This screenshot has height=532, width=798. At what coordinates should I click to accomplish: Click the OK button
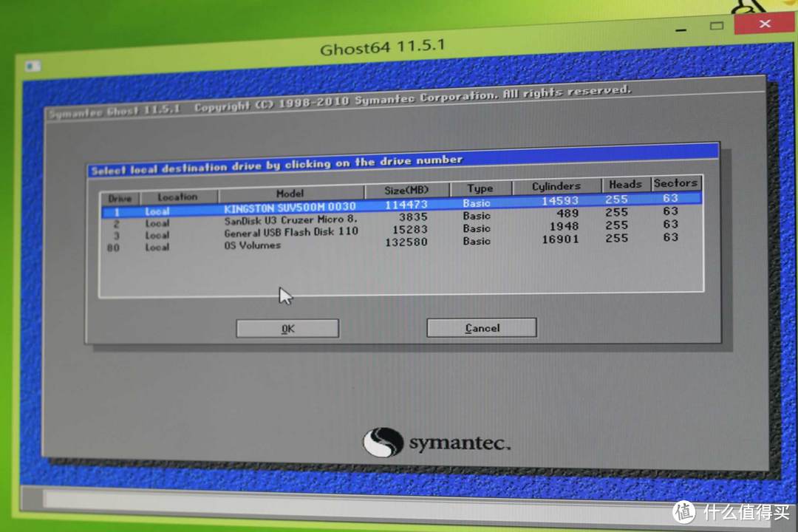point(287,328)
